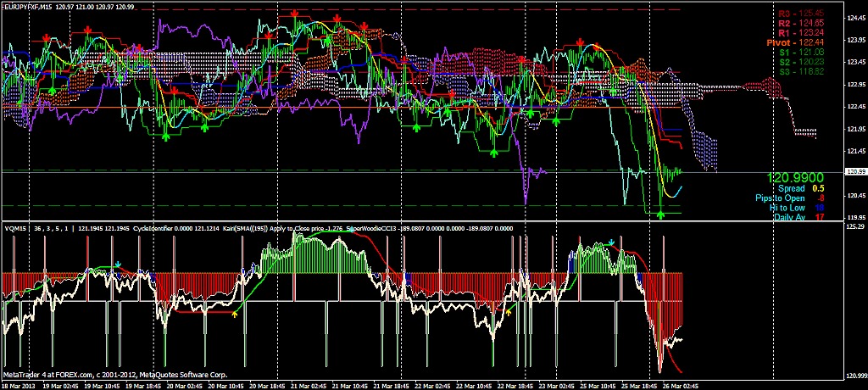Click the red 17 Daily Av value
The width and height of the screenshot is (868, 390).
tap(820, 217)
